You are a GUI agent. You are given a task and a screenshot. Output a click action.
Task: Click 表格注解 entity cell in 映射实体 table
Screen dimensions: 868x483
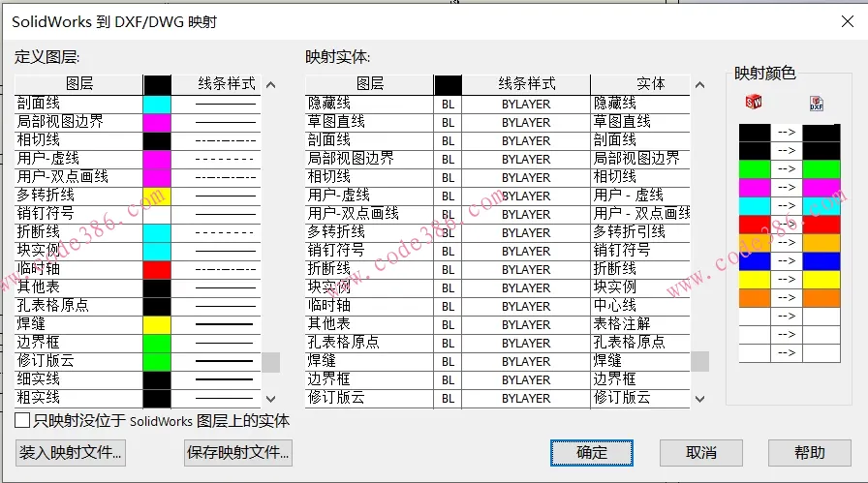point(640,325)
